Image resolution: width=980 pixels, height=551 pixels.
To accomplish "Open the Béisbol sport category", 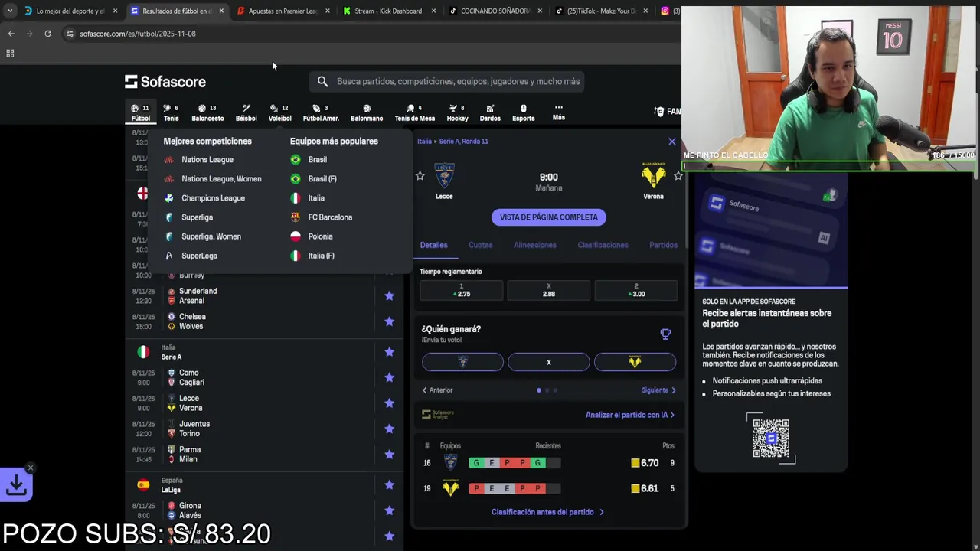I will [246, 112].
